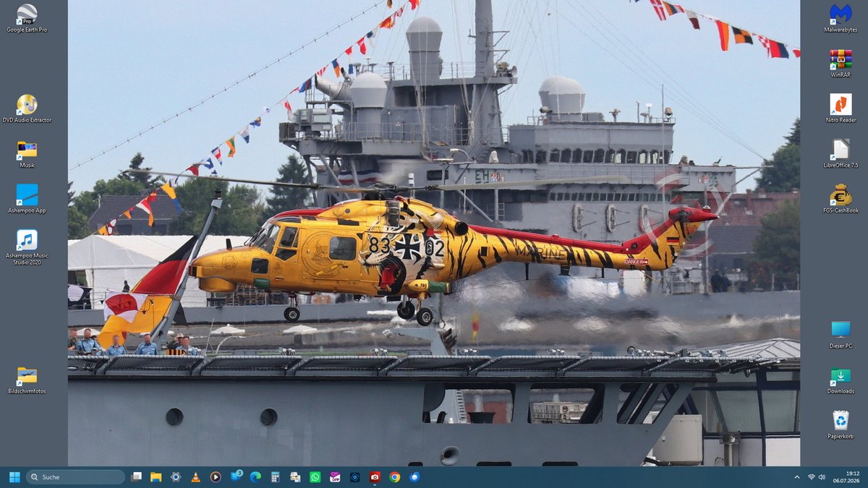Expand the hidden system tray icons chevron
This screenshot has height=488, width=868.
tap(797, 477)
